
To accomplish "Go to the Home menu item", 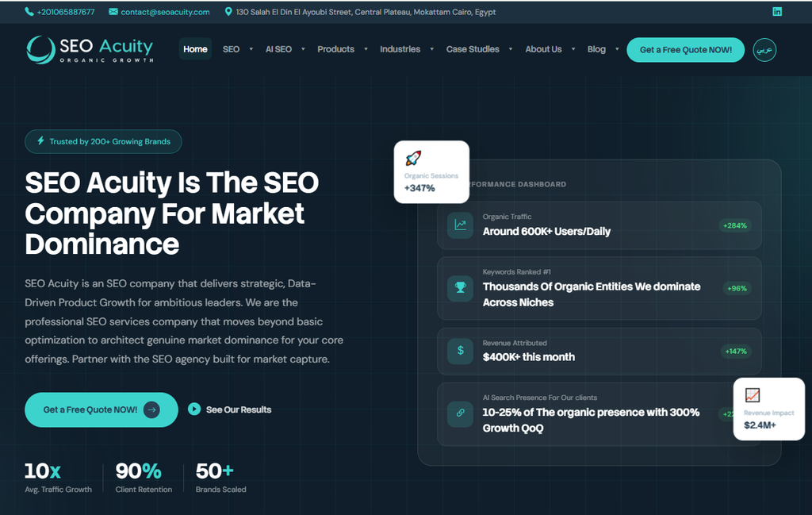I will pos(195,49).
